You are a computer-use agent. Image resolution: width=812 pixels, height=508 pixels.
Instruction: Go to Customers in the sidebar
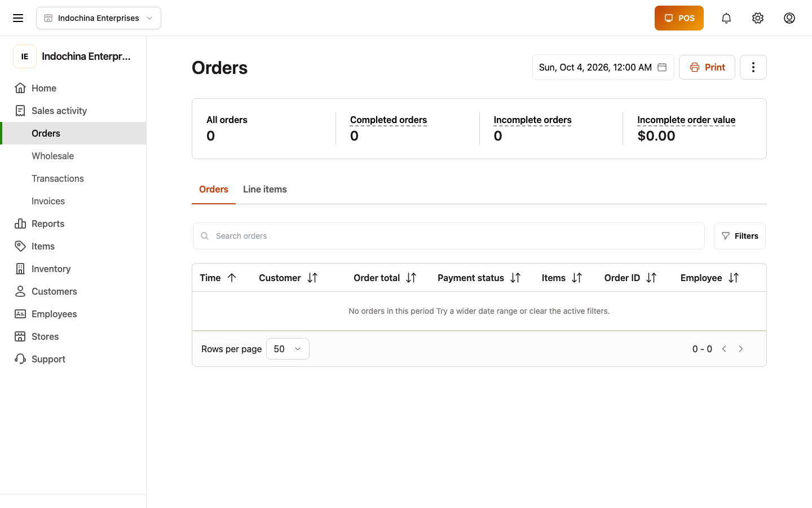(73, 291)
